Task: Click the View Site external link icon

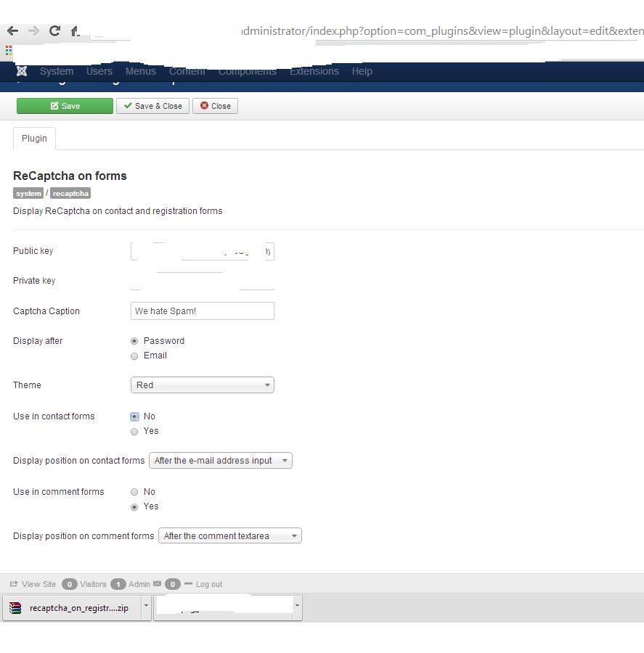Action: (x=14, y=584)
